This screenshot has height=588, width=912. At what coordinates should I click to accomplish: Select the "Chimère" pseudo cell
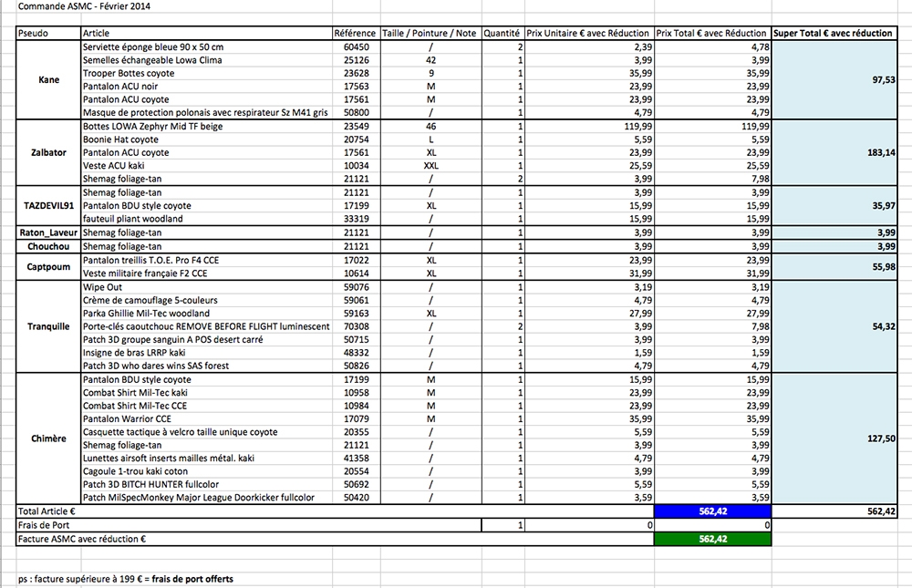48,438
